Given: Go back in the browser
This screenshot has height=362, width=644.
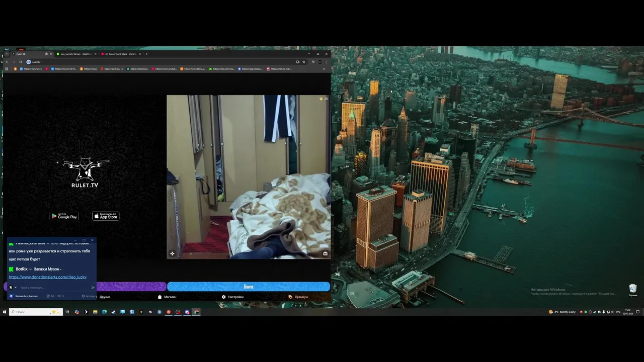Looking at the screenshot, I should [7, 62].
